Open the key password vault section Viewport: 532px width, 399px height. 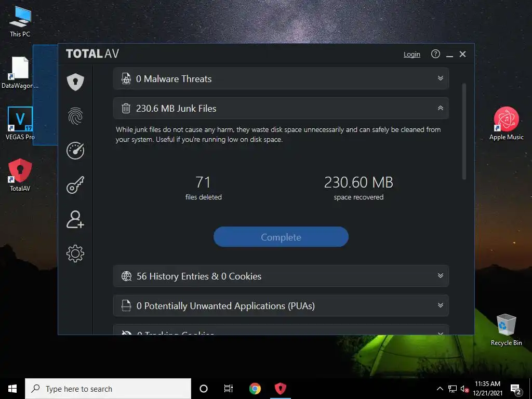[x=75, y=185]
